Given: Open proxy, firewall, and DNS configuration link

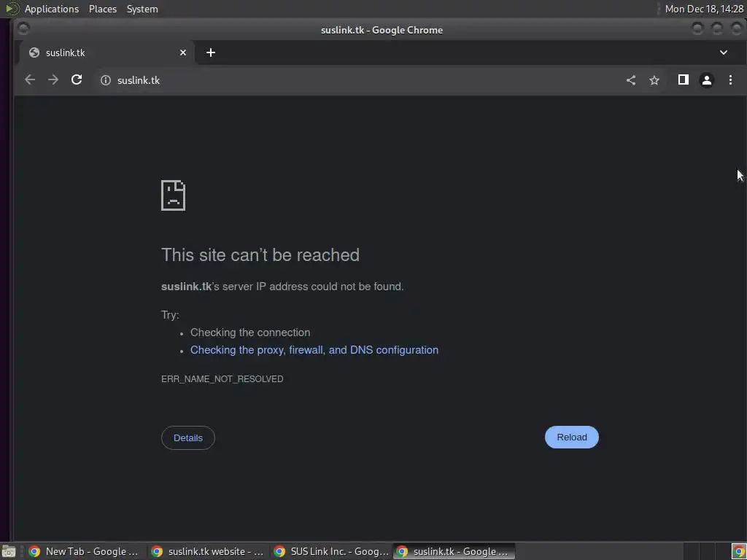Looking at the screenshot, I should pos(314,350).
